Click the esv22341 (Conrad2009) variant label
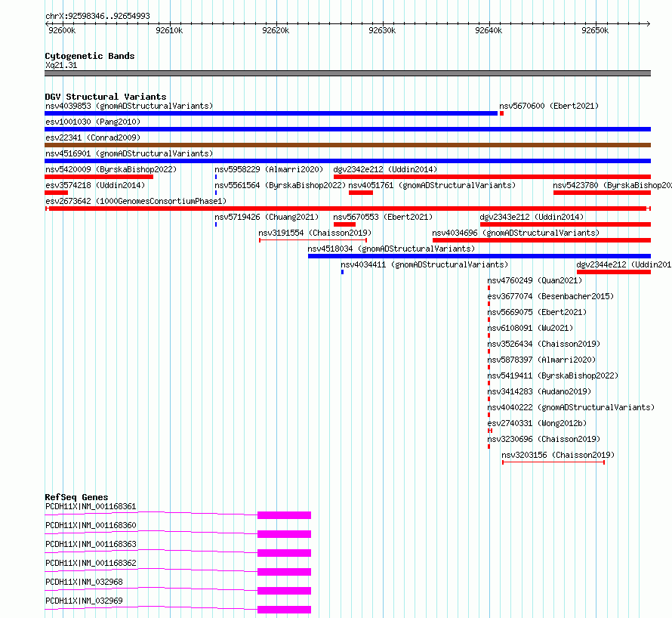This screenshot has width=672, height=618. [x=93, y=138]
